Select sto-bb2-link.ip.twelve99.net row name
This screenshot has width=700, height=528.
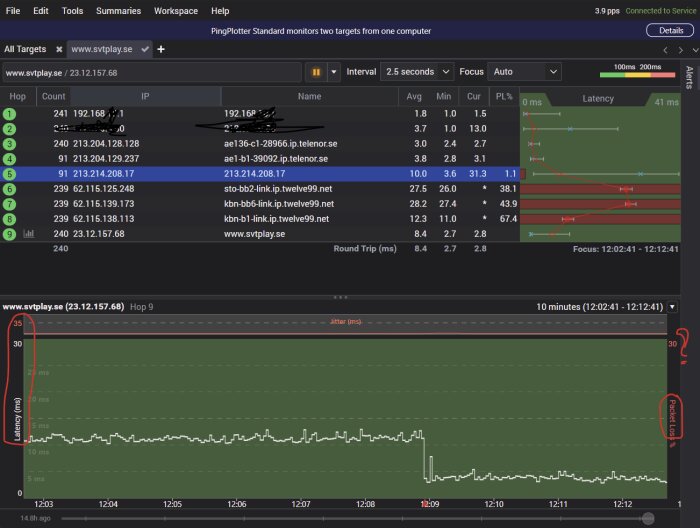[278, 189]
